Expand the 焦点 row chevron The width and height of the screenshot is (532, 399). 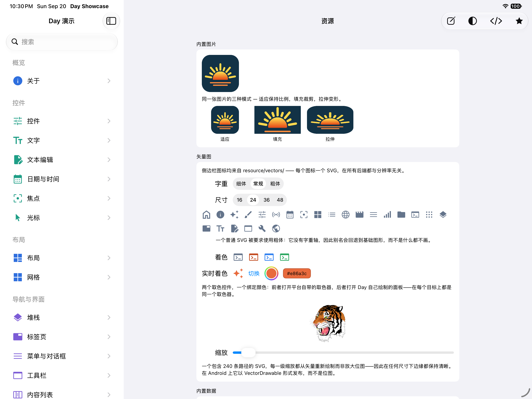109,198
